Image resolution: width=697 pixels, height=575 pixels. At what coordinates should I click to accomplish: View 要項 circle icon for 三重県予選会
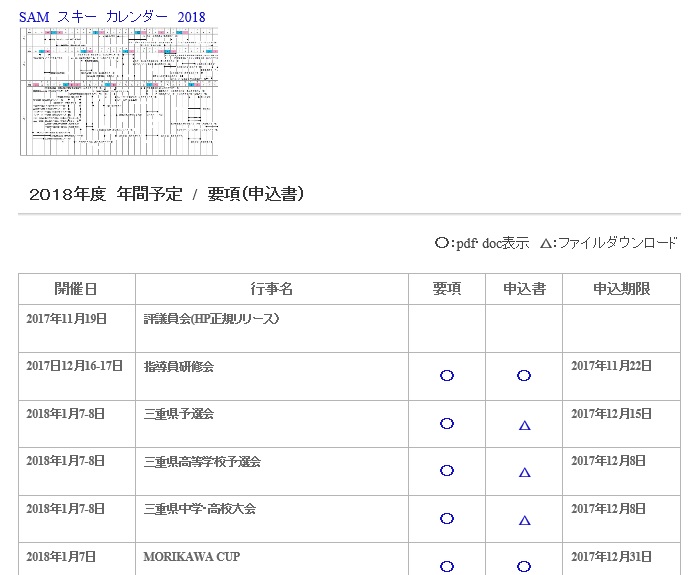[447, 424]
